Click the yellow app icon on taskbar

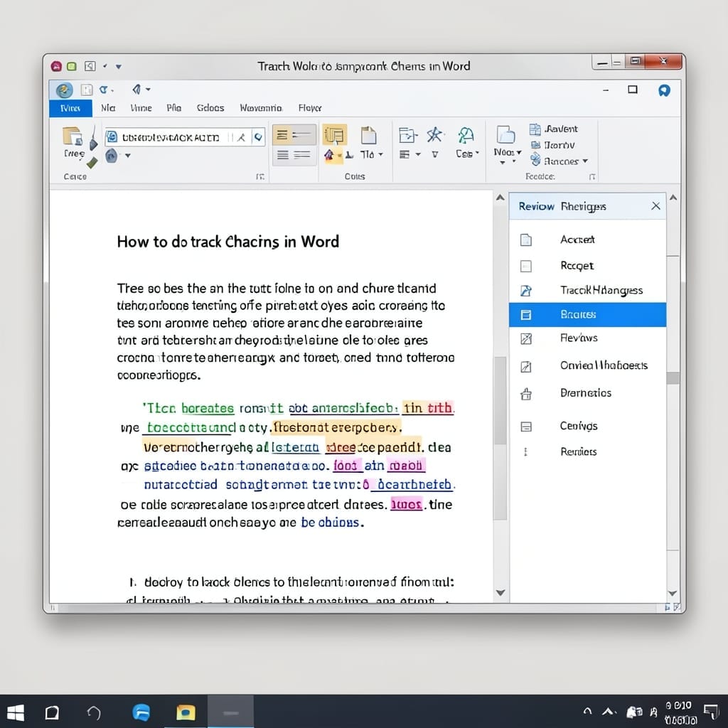point(186,712)
